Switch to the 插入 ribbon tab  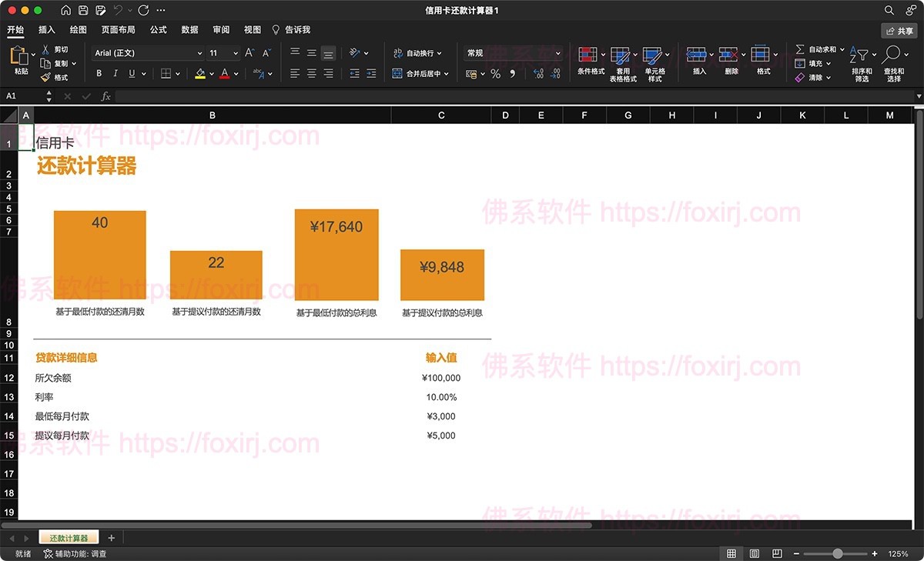click(x=46, y=30)
